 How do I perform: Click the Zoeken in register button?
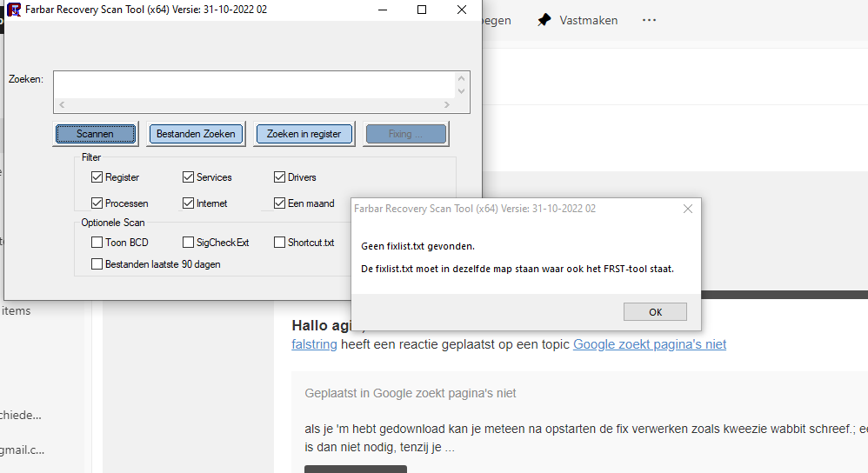click(x=304, y=134)
